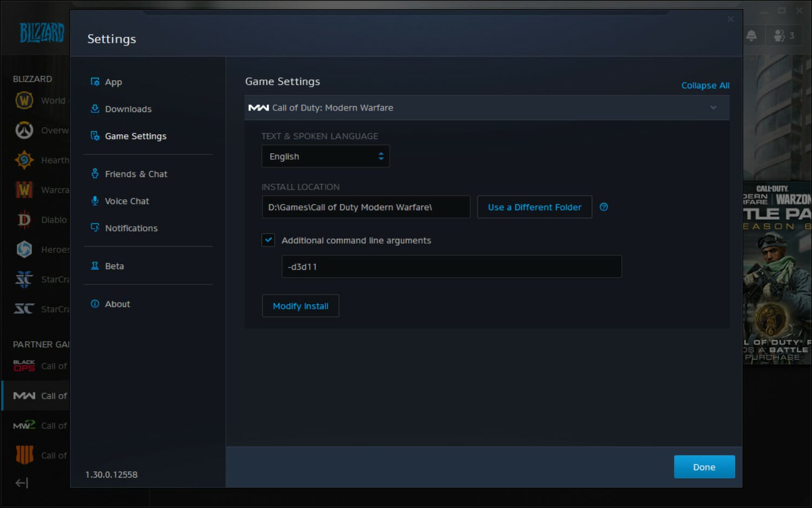Select Heroes of the Storm icon
This screenshot has height=508, width=812.
coord(24,249)
